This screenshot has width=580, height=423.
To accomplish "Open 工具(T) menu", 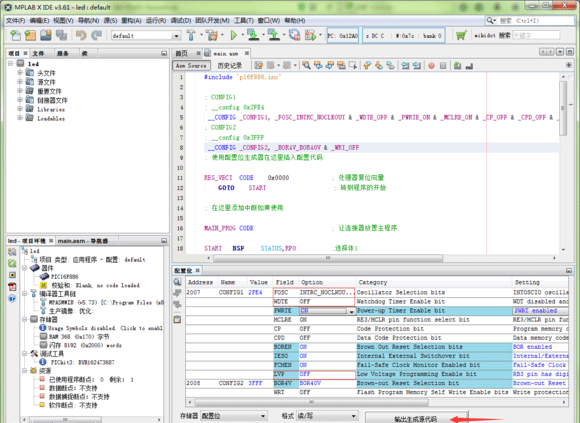I will coord(244,20).
